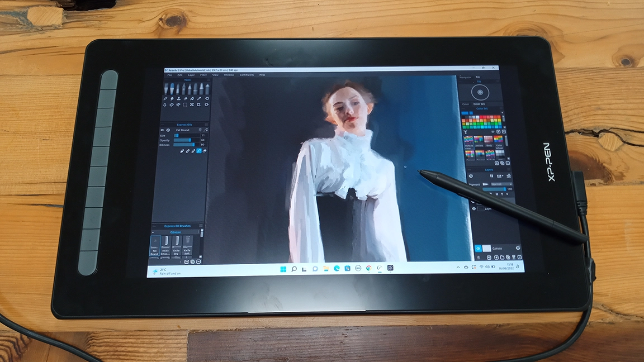Adjust the Oiliness slider

point(187,145)
